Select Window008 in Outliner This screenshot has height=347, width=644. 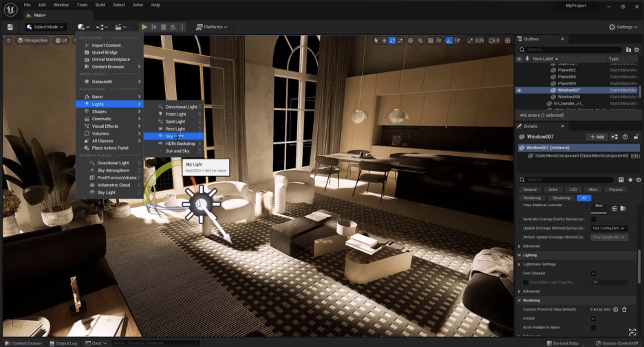coord(568,97)
